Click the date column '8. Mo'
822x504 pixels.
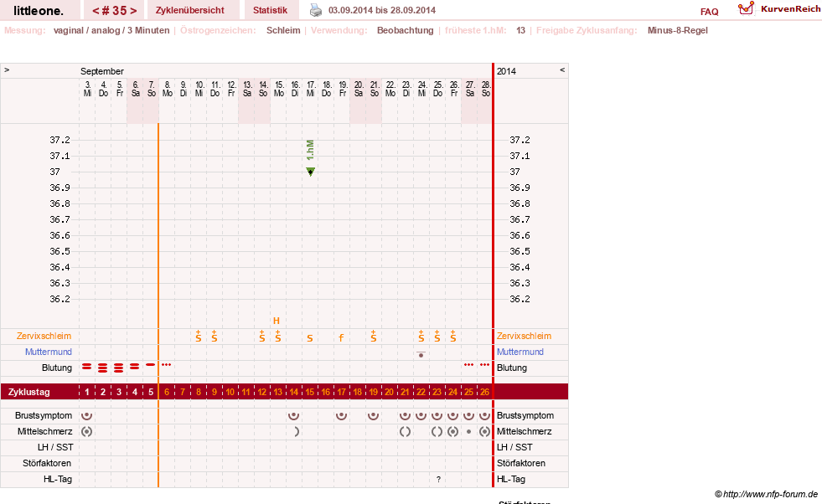click(168, 89)
